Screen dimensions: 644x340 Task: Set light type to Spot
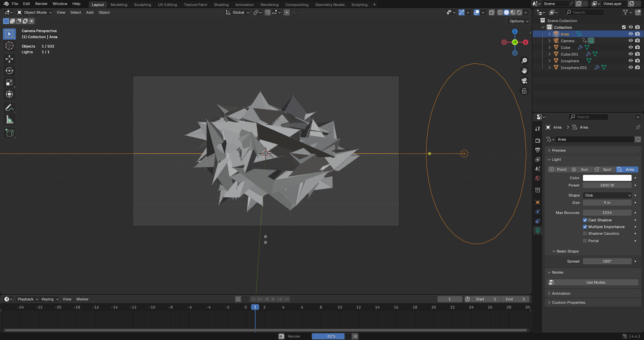pyautogui.click(x=604, y=169)
